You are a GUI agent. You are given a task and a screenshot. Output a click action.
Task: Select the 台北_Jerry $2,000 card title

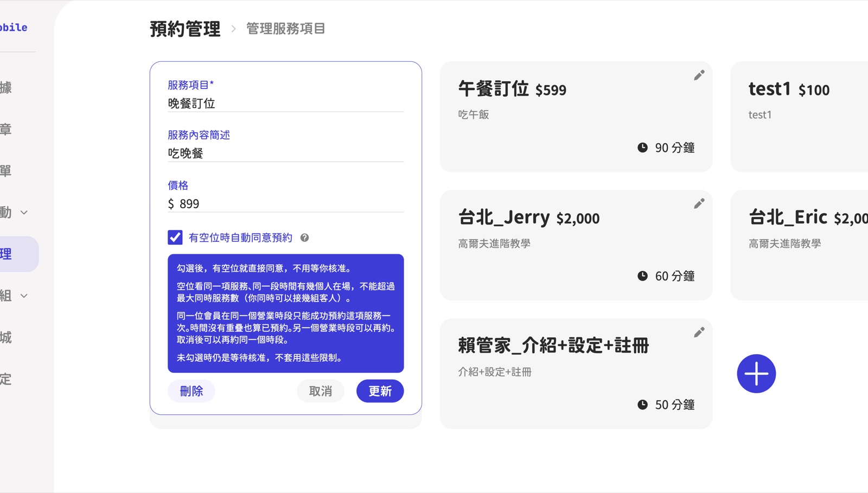click(529, 217)
